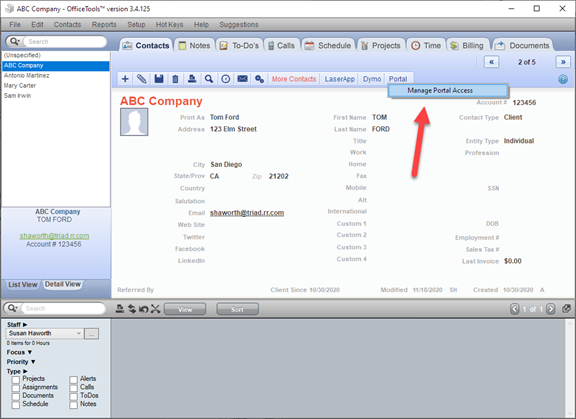The image size is (576, 419).
Task: Select Manage Portal Access menu item
Action: click(448, 90)
